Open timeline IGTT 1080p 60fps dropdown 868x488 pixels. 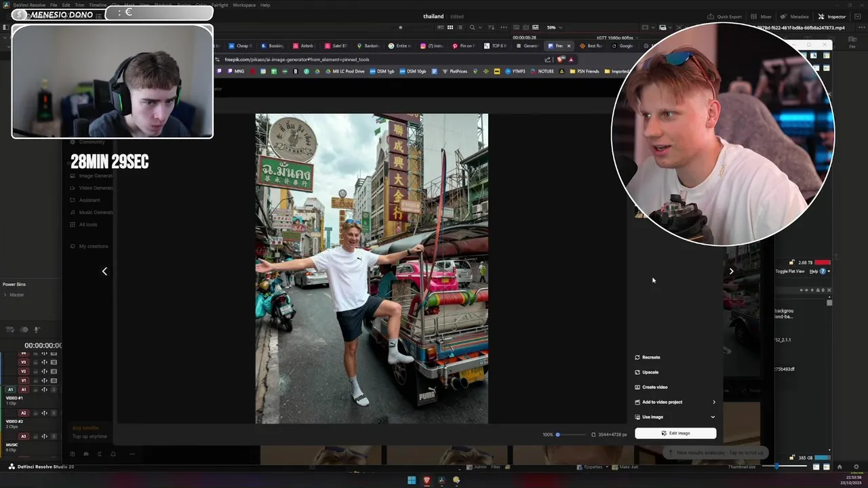tap(617, 37)
